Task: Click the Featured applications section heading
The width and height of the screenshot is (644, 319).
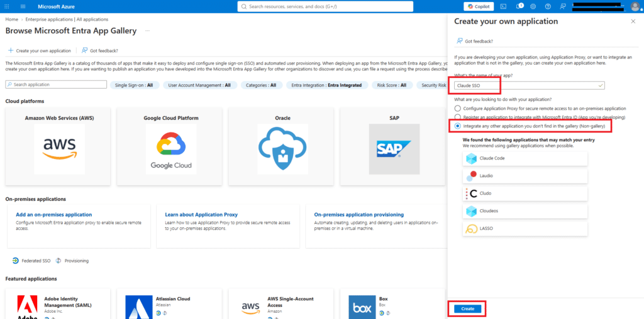Action: (31, 279)
